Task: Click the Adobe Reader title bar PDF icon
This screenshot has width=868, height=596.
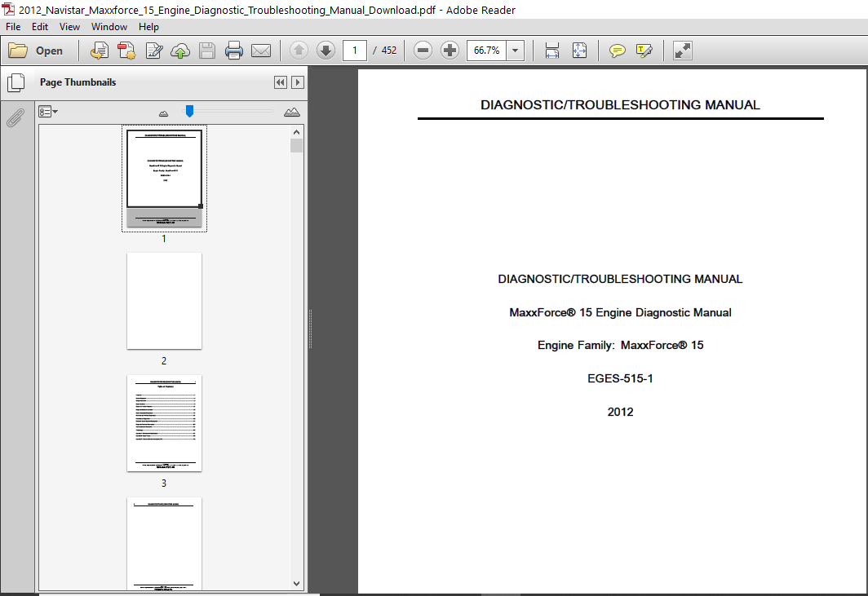Action: point(8,10)
